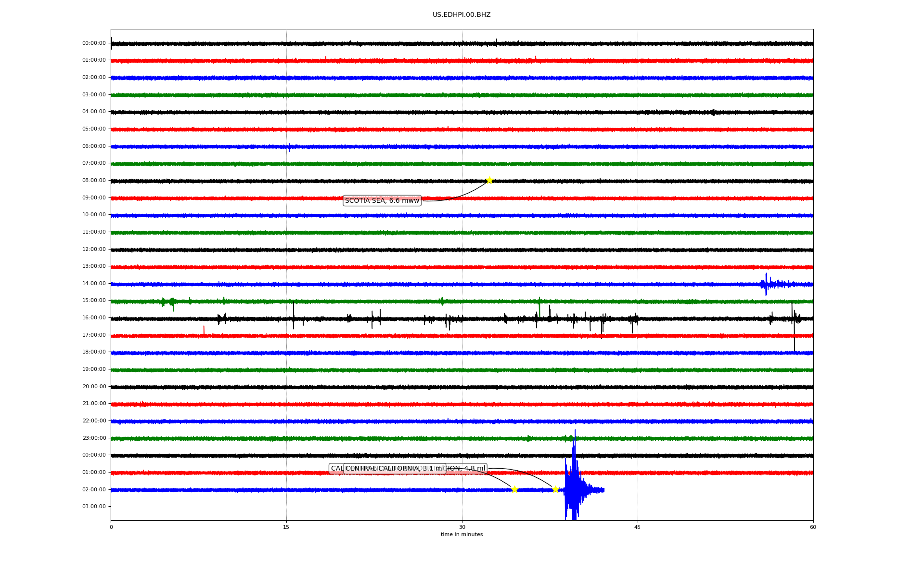Click the 12:00:00 row label
The height and width of the screenshot is (578, 924).
click(x=94, y=250)
